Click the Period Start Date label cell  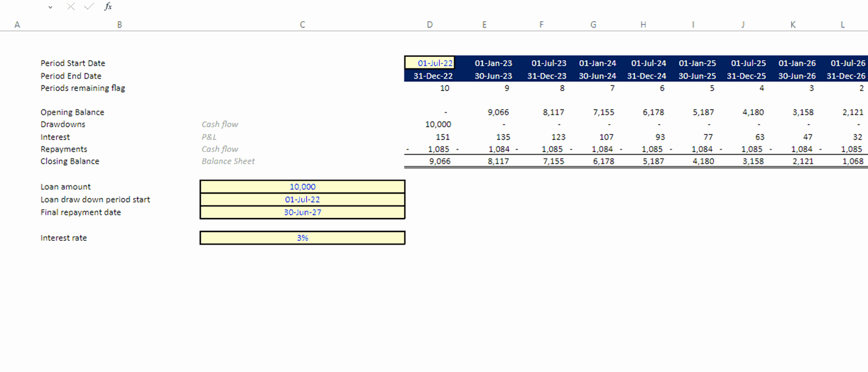pos(73,63)
